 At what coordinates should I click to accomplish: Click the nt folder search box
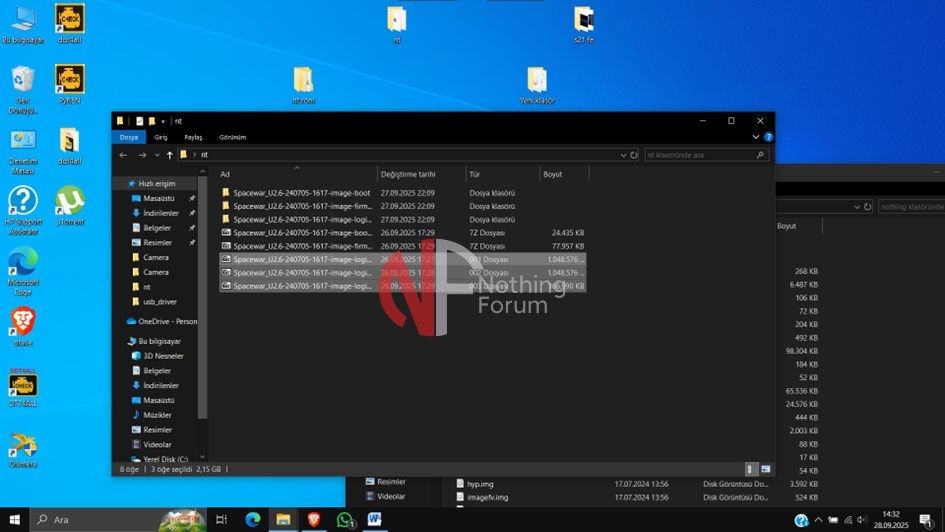(700, 155)
